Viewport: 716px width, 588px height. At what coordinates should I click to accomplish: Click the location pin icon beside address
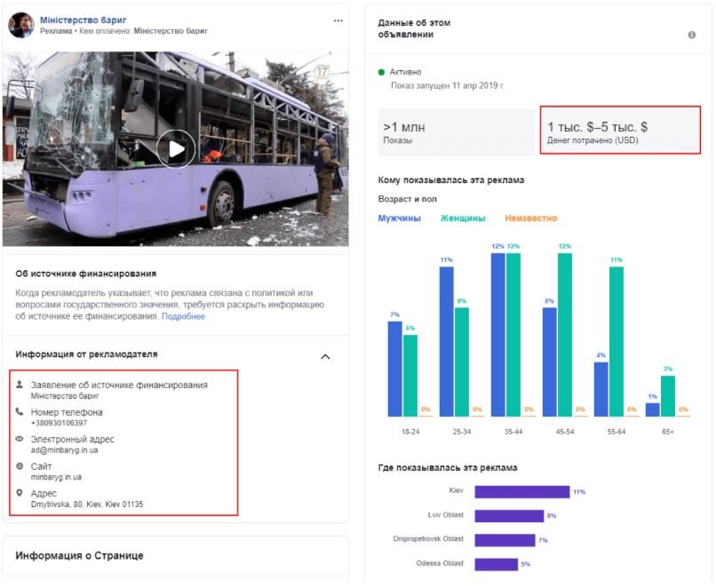click(x=20, y=493)
